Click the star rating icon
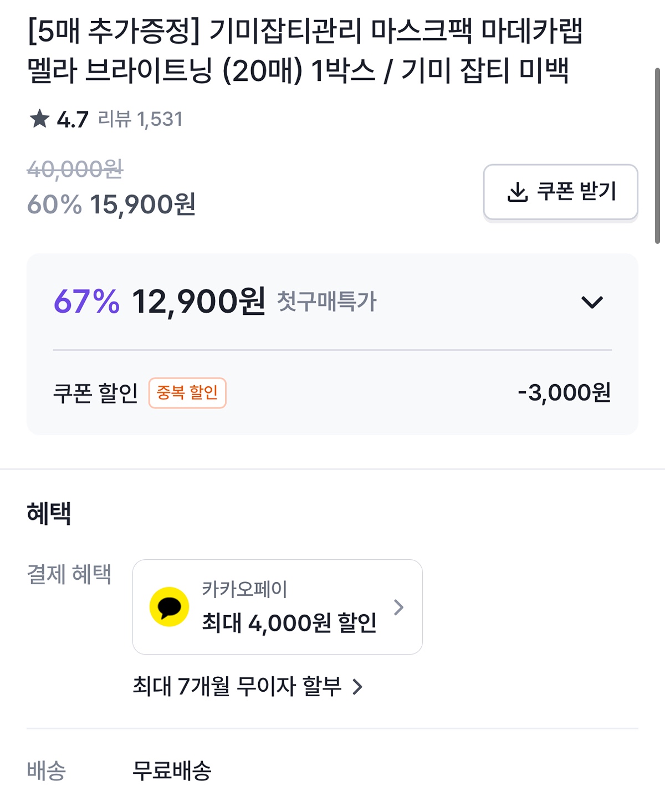665x812 pixels. click(x=39, y=119)
